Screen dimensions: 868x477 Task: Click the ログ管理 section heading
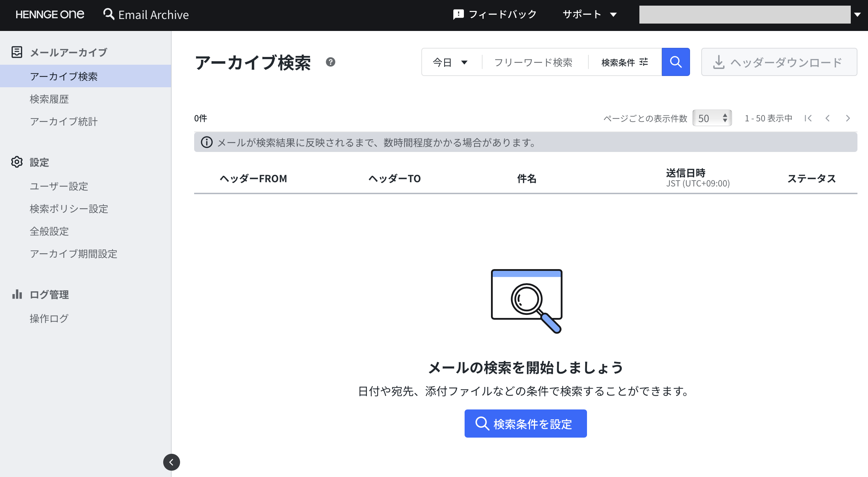click(x=49, y=294)
